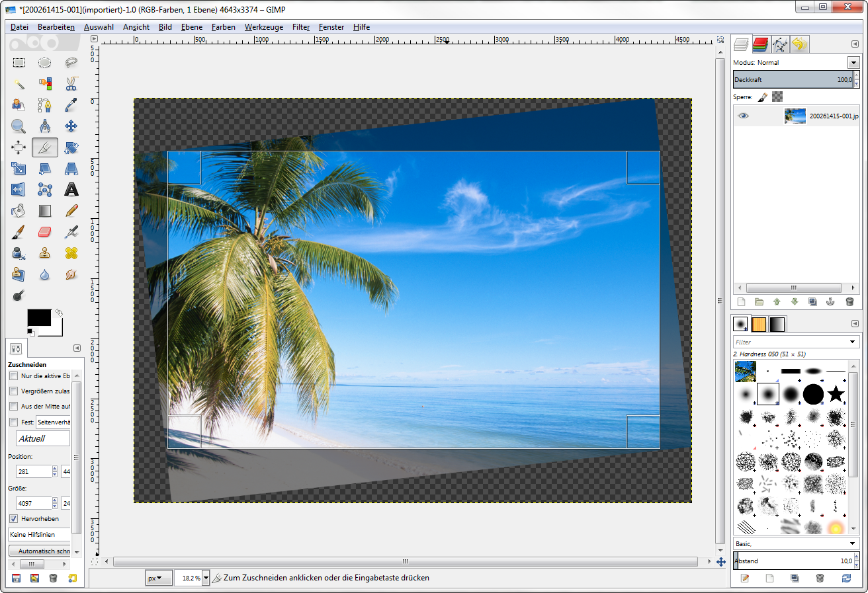868x593 pixels.
Task: Open the Filter menu
Action: click(301, 27)
